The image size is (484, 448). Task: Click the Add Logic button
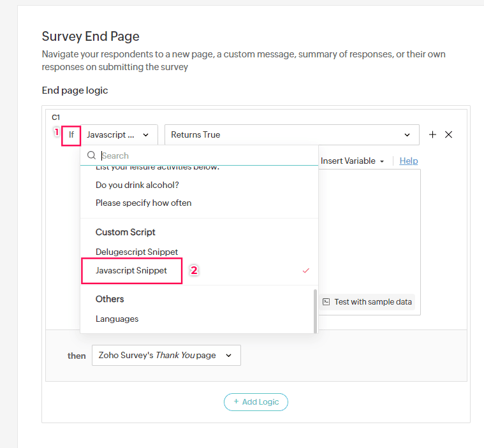pyautogui.click(x=256, y=402)
